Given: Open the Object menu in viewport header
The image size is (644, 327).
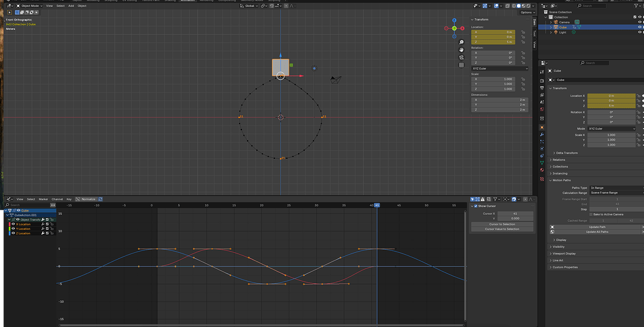Looking at the screenshot, I should click(x=82, y=6).
